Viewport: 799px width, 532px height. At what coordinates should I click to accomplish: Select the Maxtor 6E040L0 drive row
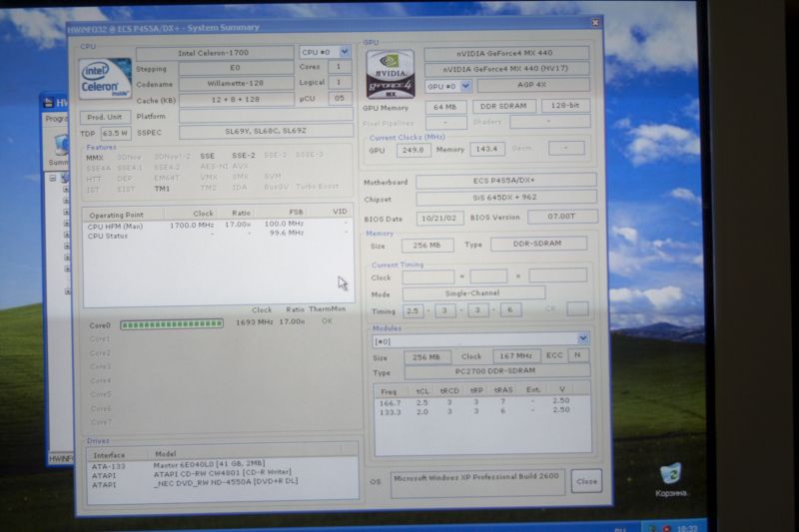(222, 464)
